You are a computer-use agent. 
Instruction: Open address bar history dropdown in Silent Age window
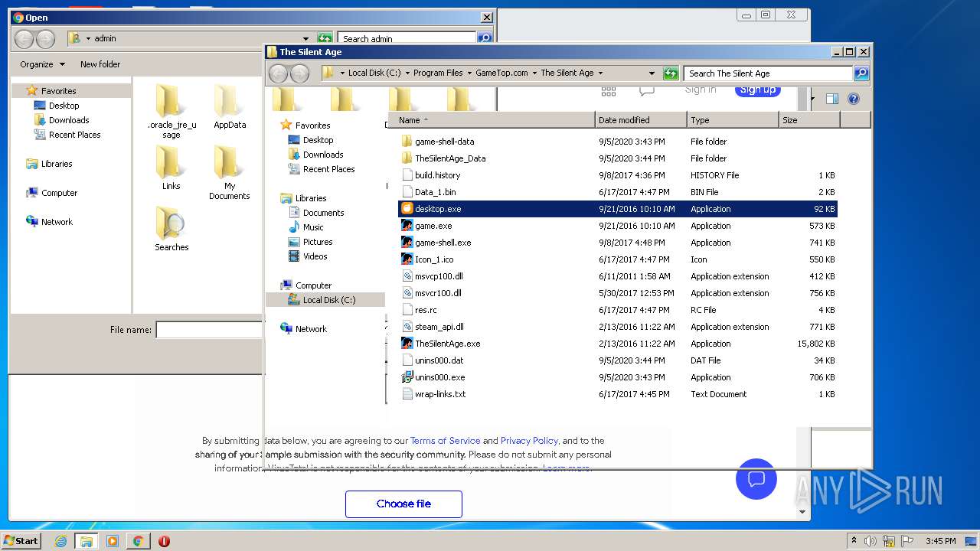point(652,73)
